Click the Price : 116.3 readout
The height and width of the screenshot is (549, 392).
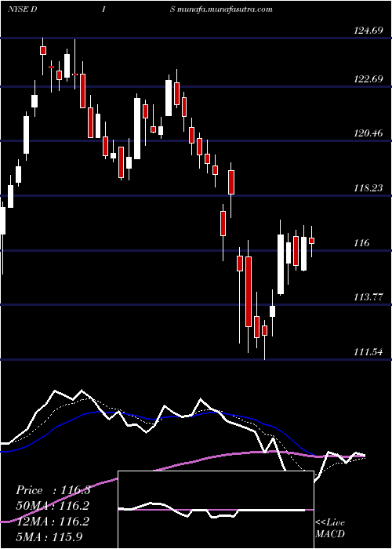pos(53,490)
